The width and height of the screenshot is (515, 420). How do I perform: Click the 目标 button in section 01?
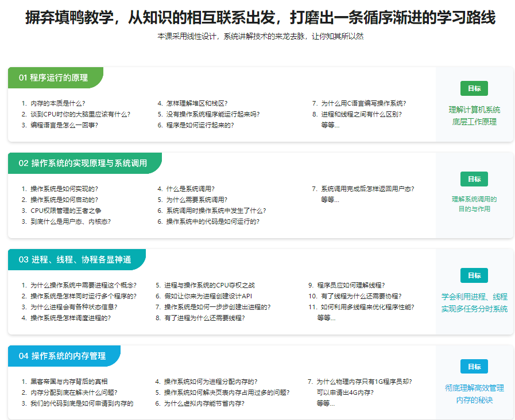[x=474, y=88]
